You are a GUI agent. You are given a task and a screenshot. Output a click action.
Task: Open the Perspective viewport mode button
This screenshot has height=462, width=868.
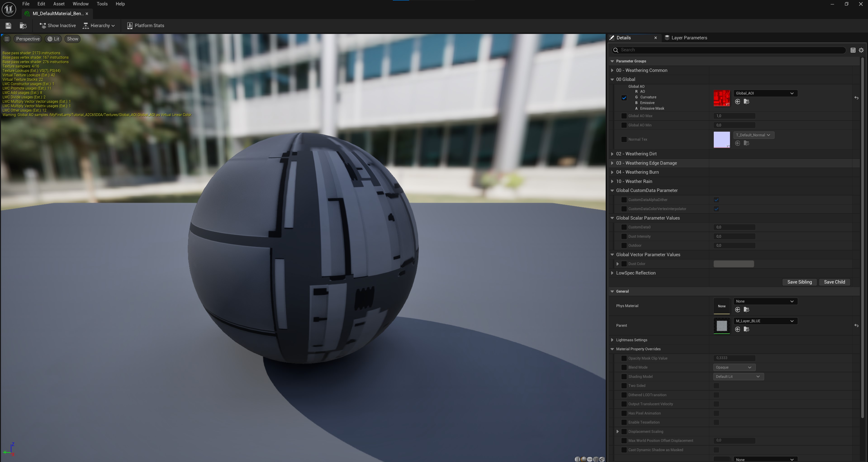pyautogui.click(x=28, y=39)
